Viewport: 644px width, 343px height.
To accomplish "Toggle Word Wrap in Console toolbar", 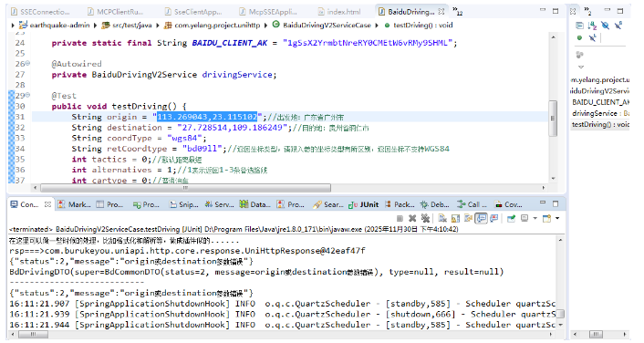I will click(468, 219).
